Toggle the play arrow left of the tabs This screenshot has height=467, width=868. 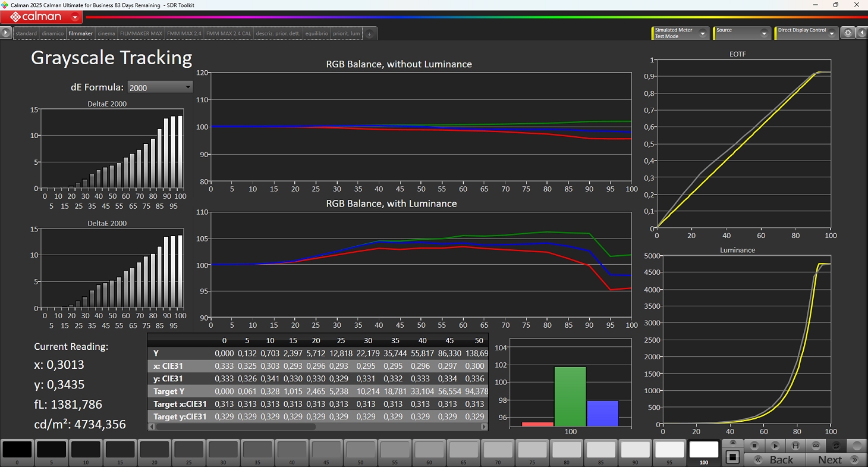tap(6, 33)
